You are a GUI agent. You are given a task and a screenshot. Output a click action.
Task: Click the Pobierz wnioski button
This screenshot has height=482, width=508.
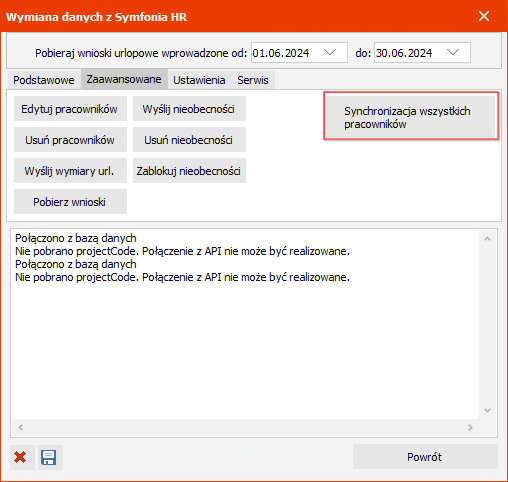tap(70, 202)
